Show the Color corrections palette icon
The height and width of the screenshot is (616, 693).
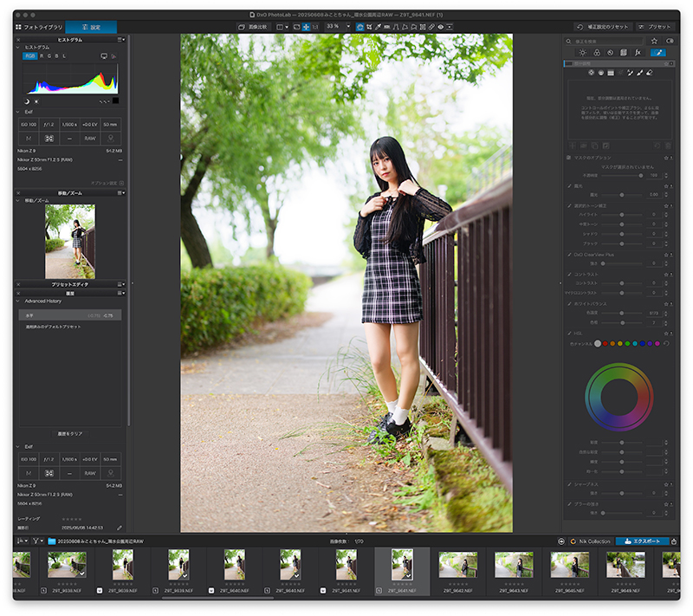pos(597,53)
